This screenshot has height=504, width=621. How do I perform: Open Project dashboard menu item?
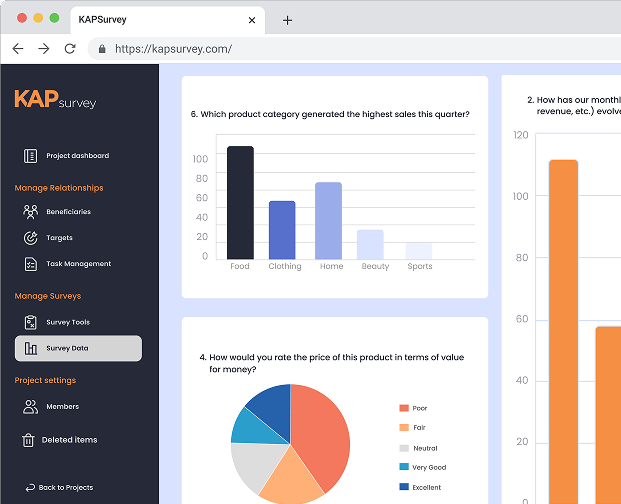pos(67,156)
